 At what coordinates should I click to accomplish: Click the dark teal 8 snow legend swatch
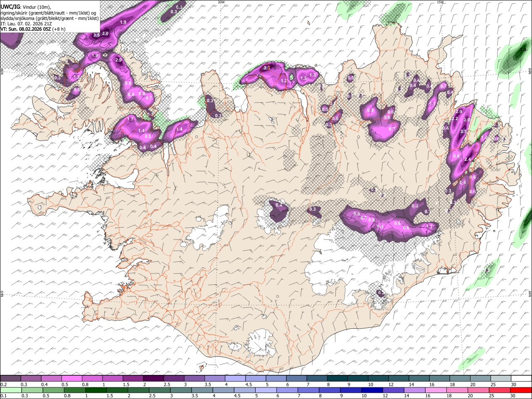[337, 379]
